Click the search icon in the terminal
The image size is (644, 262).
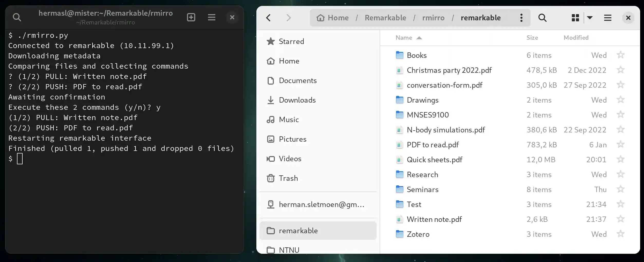pos(17,17)
